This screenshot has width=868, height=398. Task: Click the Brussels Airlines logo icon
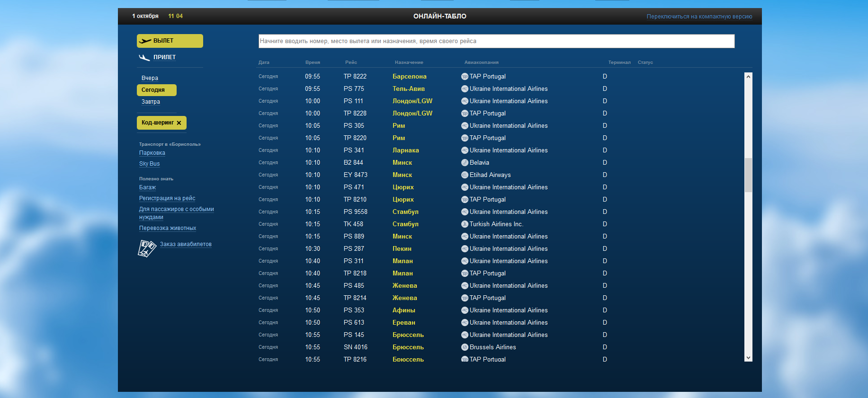coord(465,347)
